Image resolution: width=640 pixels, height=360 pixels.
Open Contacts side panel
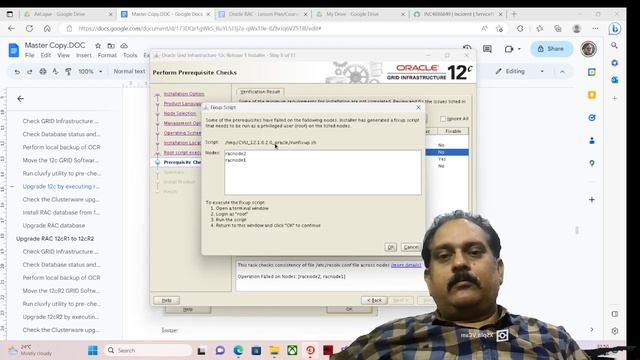[x=592, y=140]
